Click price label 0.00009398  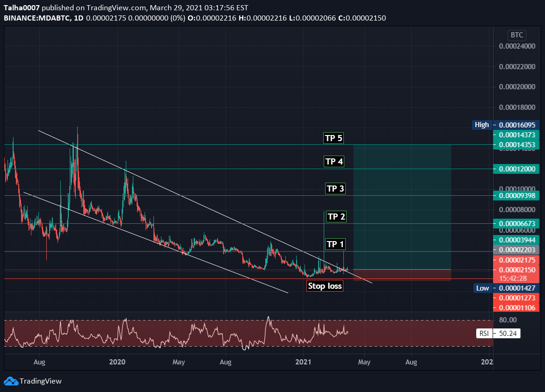point(516,196)
